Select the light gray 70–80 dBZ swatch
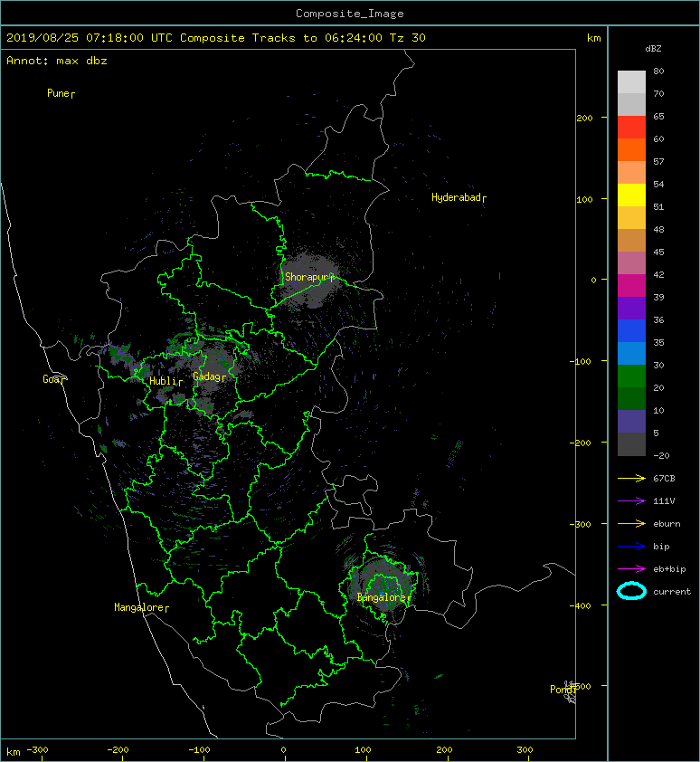The image size is (700, 762). coord(631,82)
